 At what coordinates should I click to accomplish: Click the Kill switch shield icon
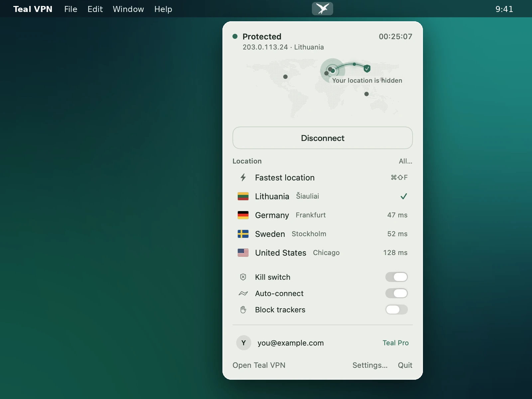click(x=243, y=277)
